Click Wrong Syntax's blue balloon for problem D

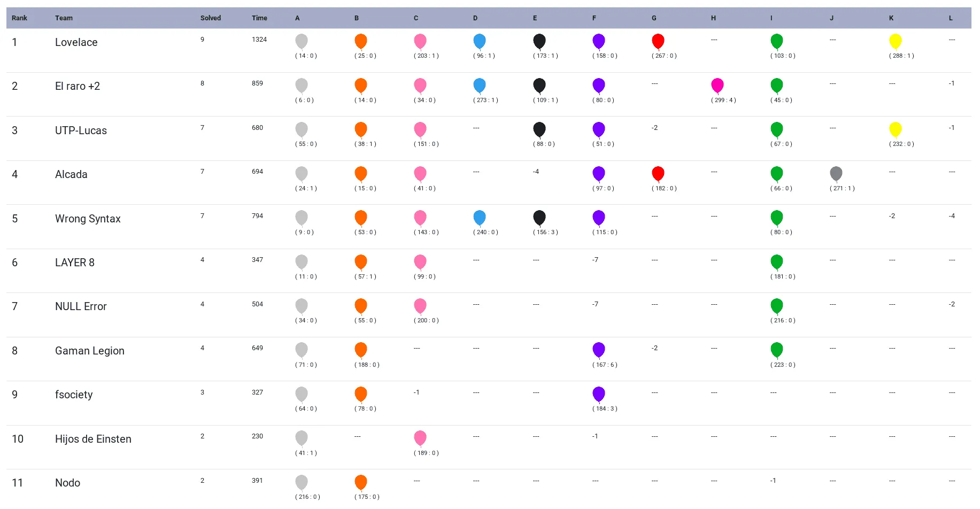pyautogui.click(x=479, y=218)
